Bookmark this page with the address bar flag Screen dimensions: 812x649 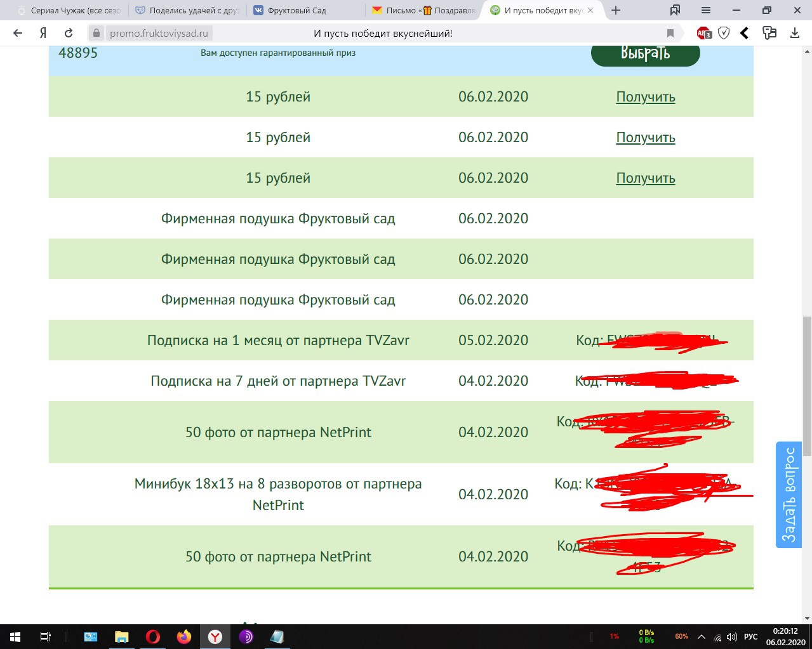pyautogui.click(x=670, y=33)
